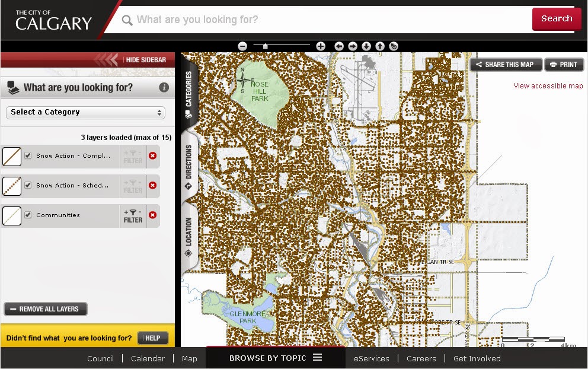Viewport: 588px width, 369px height.
Task: Click Snow Action - Sched... legend swatch
Action: (12, 186)
